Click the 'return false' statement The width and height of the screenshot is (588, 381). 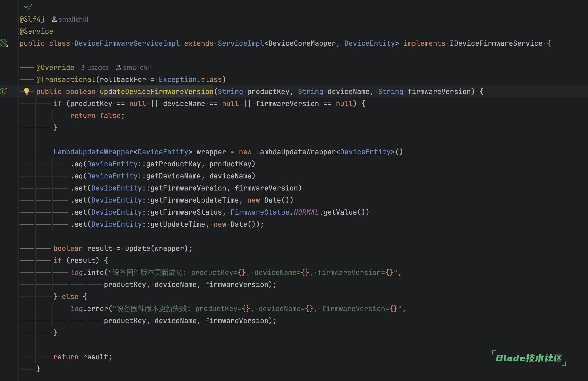[x=97, y=116]
